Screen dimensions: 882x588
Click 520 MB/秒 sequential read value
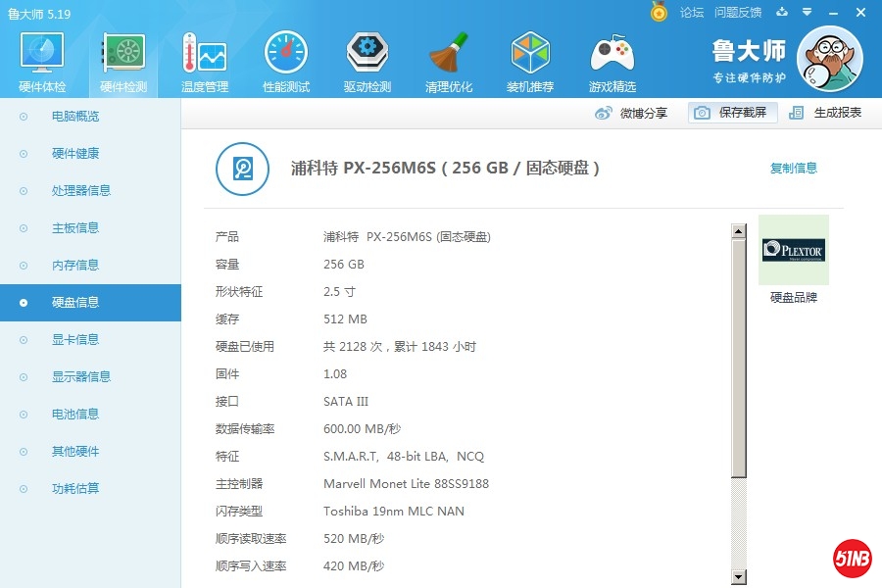(354, 538)
